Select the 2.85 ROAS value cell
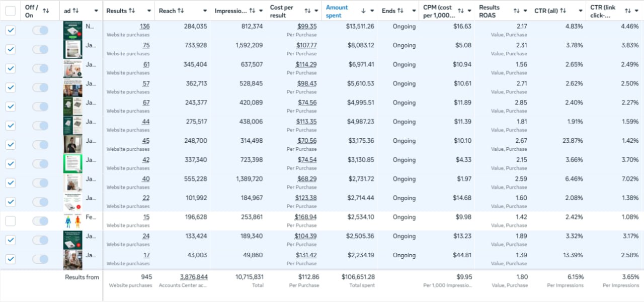644x302 pixels. pos(521,103)
